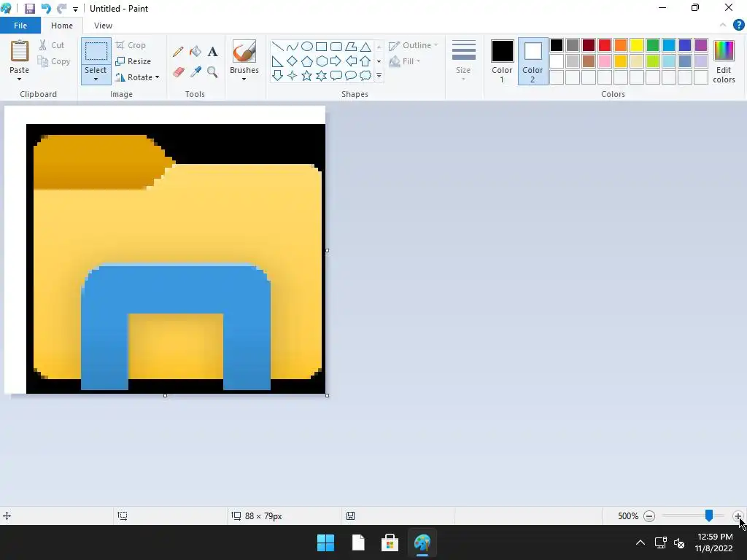Show hidden system tray icons
Screen dimensions: 747x560
click(640, 542)
